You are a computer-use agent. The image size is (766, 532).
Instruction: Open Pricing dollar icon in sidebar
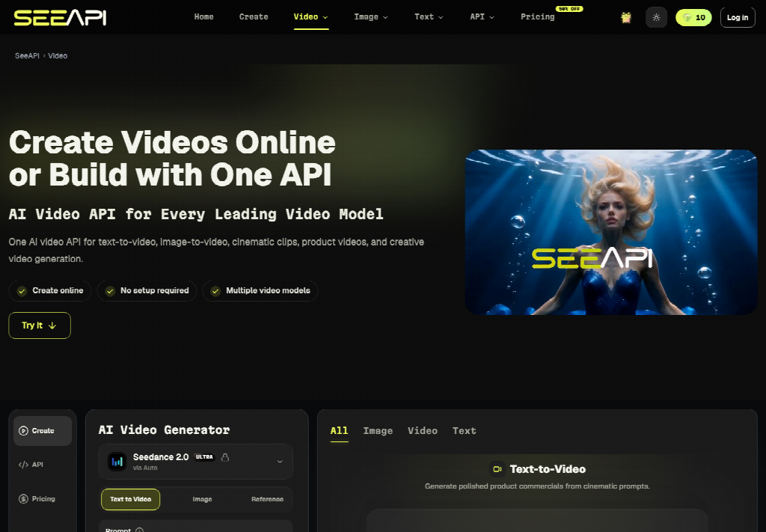pos(23,499)
